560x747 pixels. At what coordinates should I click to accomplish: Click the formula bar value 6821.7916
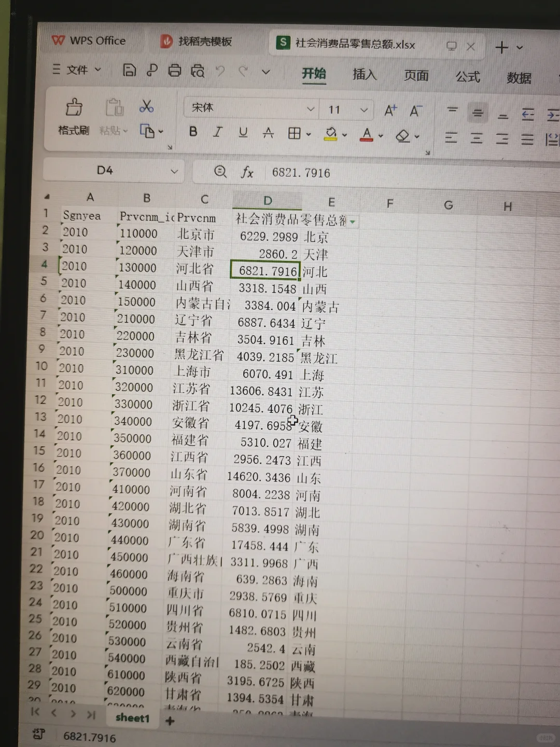pyautogui.click(x=301, y=173)
